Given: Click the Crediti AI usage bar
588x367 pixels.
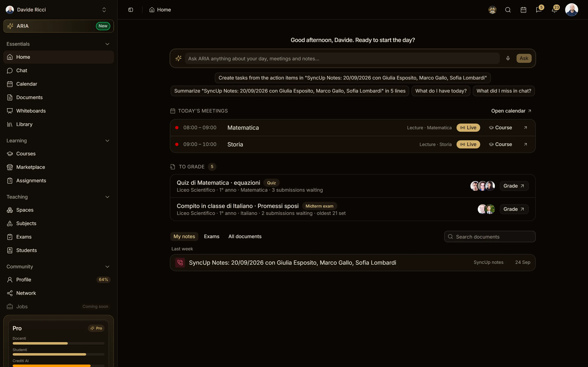Looking at the screenshot, I should point(59,366).
